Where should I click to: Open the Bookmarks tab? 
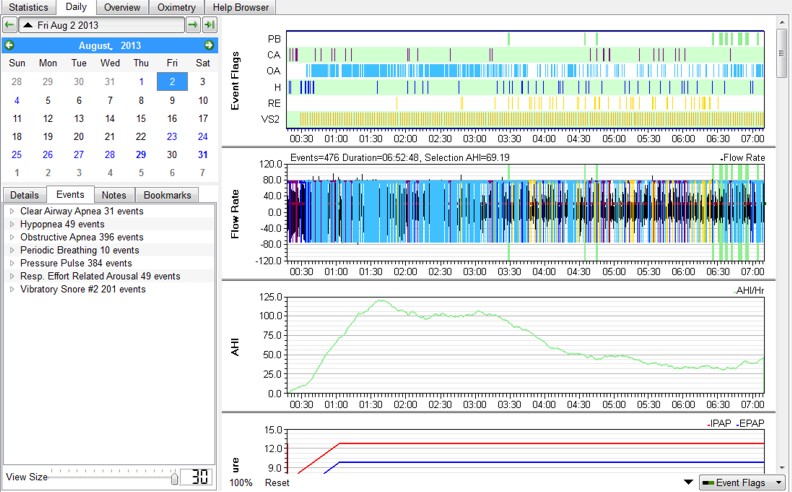(x=166, y=195)
